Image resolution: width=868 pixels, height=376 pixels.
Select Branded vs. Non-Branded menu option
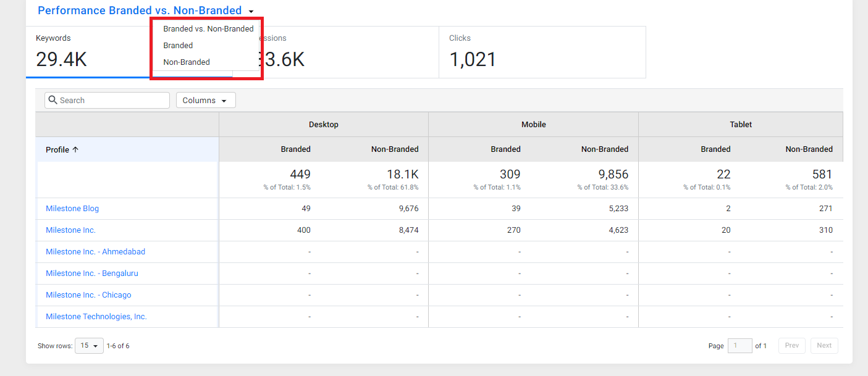208,29
